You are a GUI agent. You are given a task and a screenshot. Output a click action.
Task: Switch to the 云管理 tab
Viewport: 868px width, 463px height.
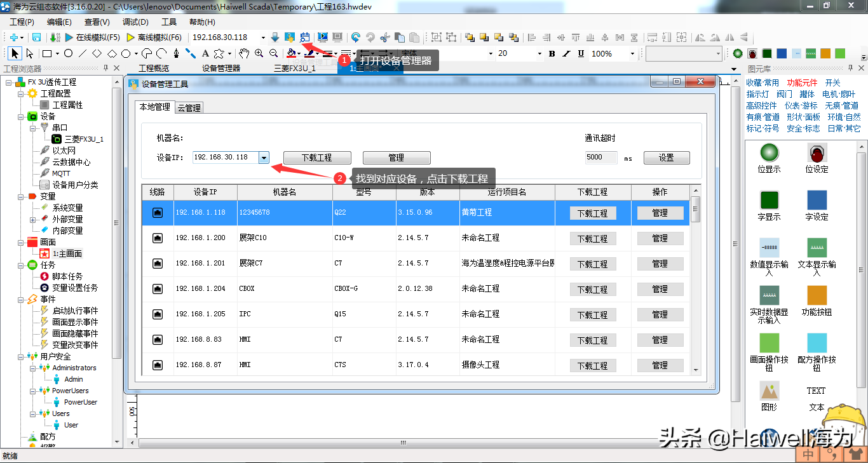(x=189, y=108)
